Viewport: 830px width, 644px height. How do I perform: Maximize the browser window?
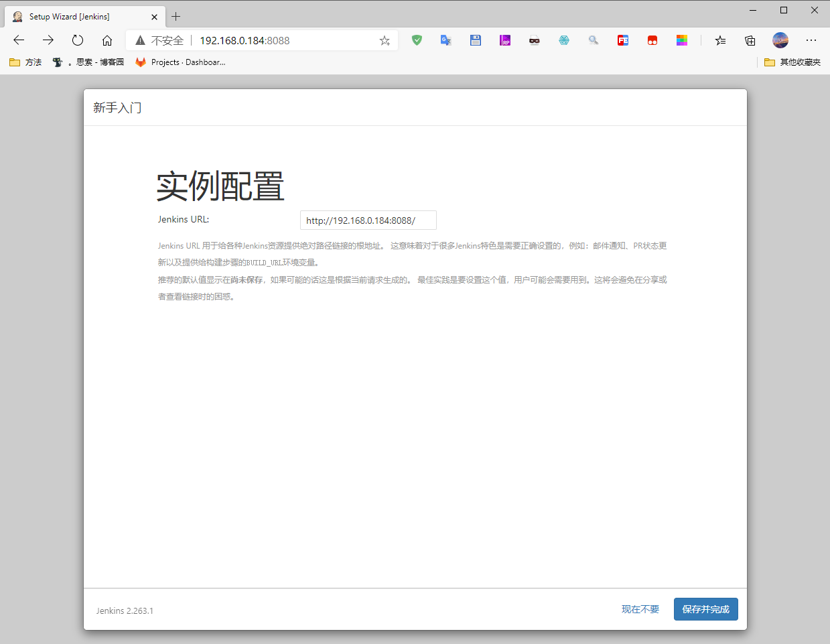coord(784,10)
